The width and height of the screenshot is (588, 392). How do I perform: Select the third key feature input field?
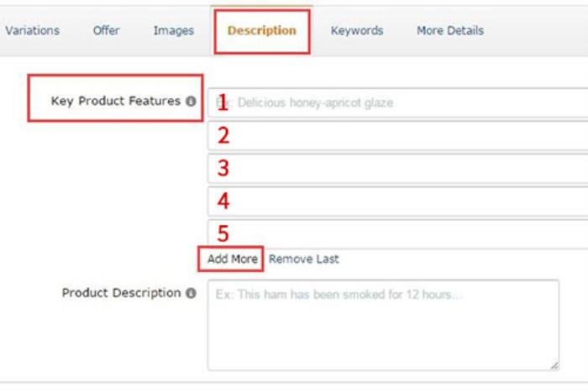[395, 168]
